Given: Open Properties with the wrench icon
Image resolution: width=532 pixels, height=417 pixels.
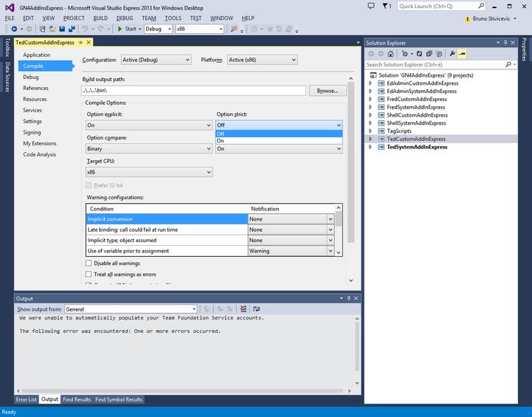Looking at the screenshot, I should pos(452,54).
